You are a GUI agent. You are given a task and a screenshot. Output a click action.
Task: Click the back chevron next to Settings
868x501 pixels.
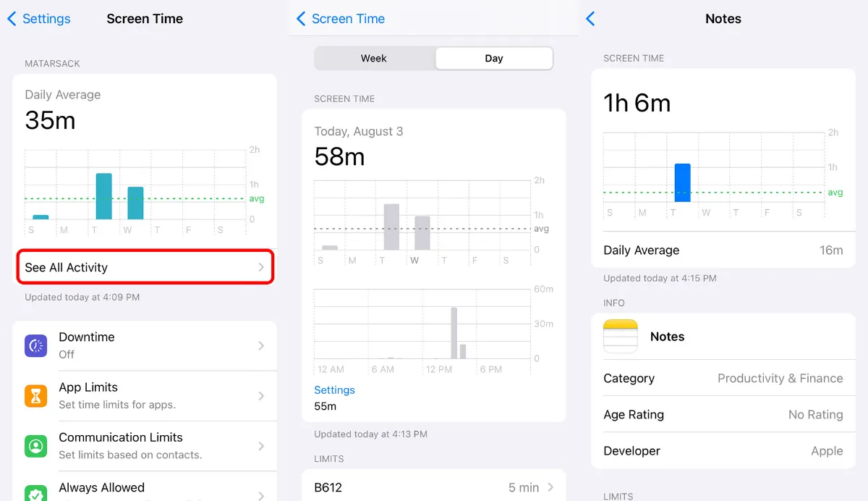pos(11,19)
